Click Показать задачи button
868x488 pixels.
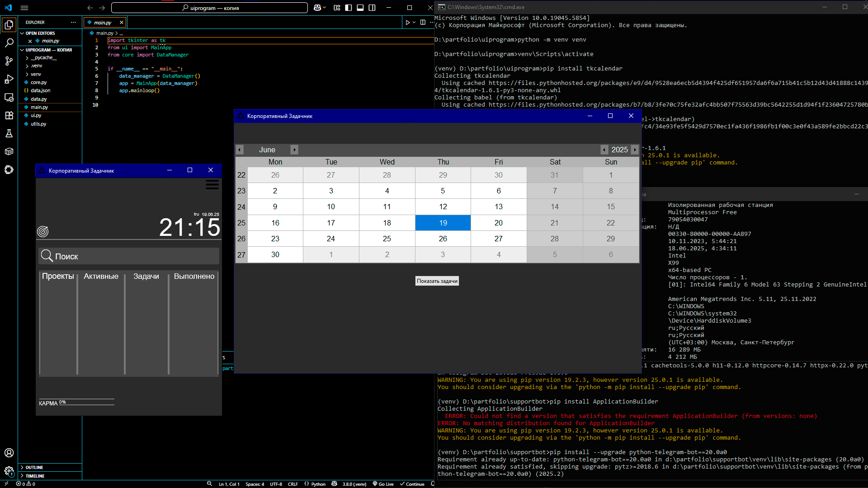point(437,281)
